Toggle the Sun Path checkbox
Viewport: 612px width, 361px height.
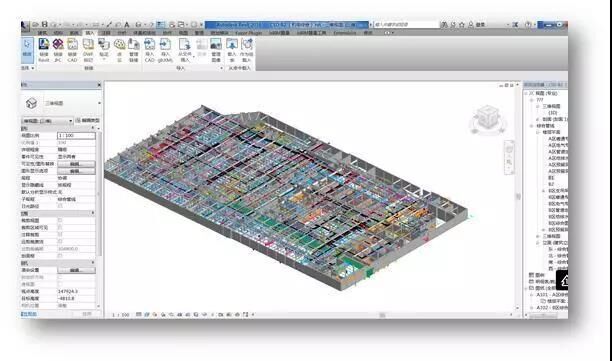point(60,206)
